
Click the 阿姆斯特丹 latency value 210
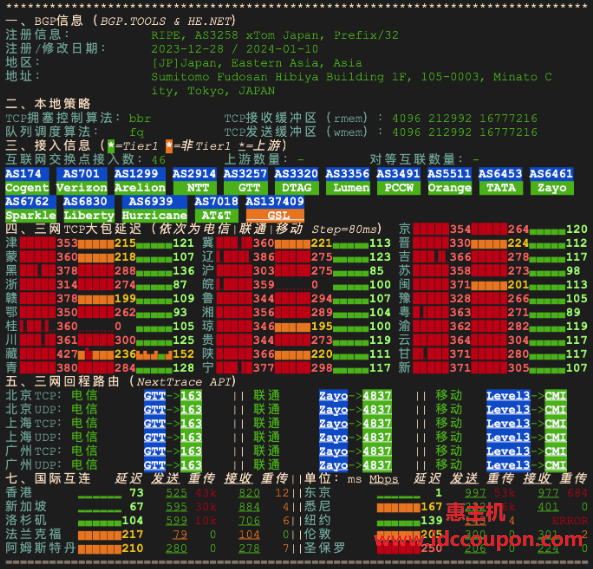coord(132,549)
